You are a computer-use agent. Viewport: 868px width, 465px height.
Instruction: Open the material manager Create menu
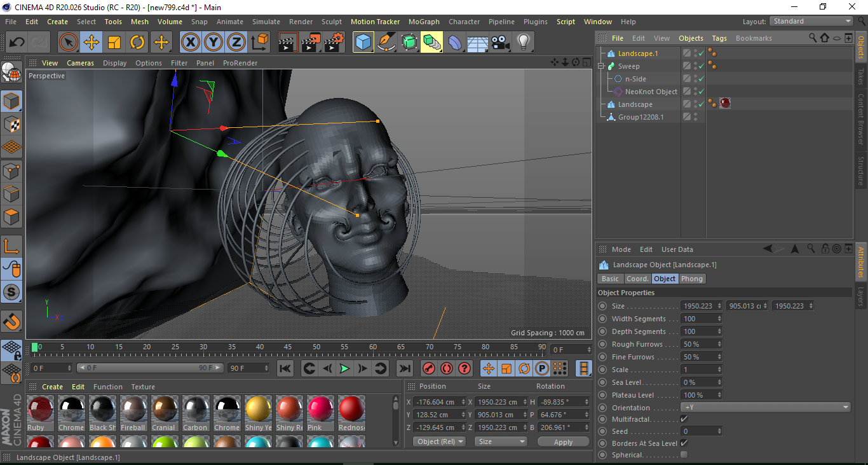tap(52, 387)
